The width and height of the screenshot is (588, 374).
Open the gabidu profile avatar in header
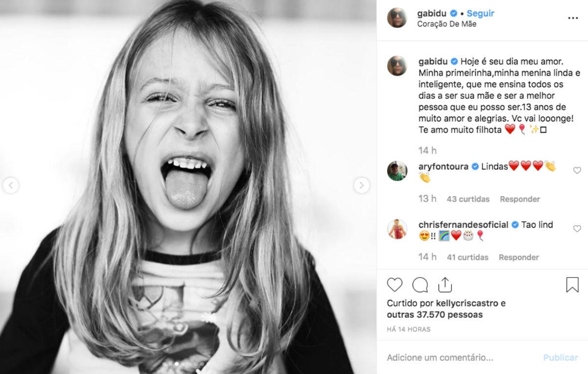click(x=397, y=18)
